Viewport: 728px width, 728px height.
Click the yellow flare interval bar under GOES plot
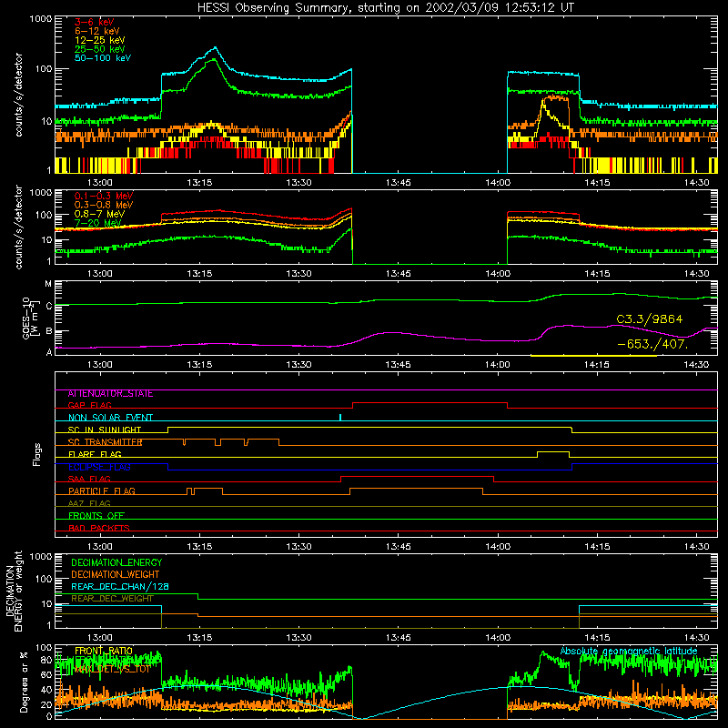tap(593, 356)
